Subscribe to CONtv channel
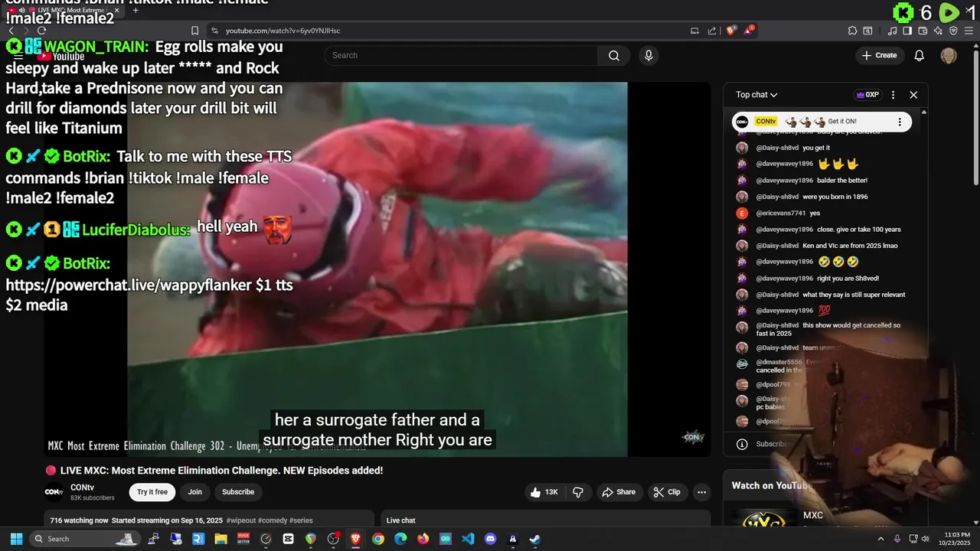This screenshot has height=551, width=980. point(238,492)
